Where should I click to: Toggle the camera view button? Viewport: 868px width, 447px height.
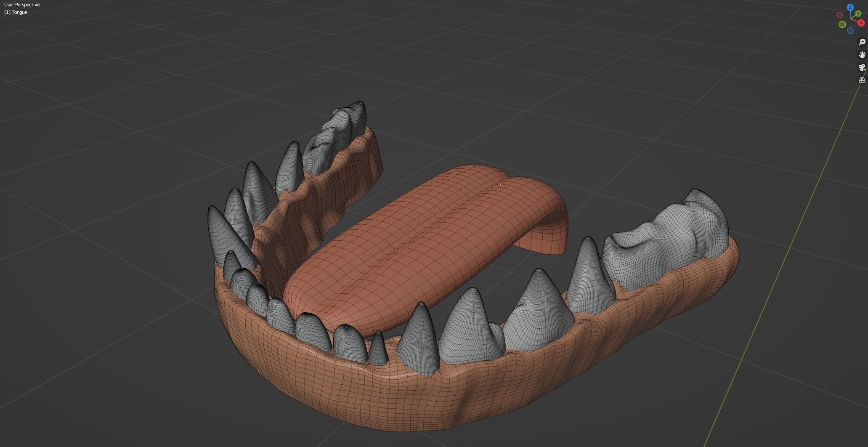coord(862,67)
